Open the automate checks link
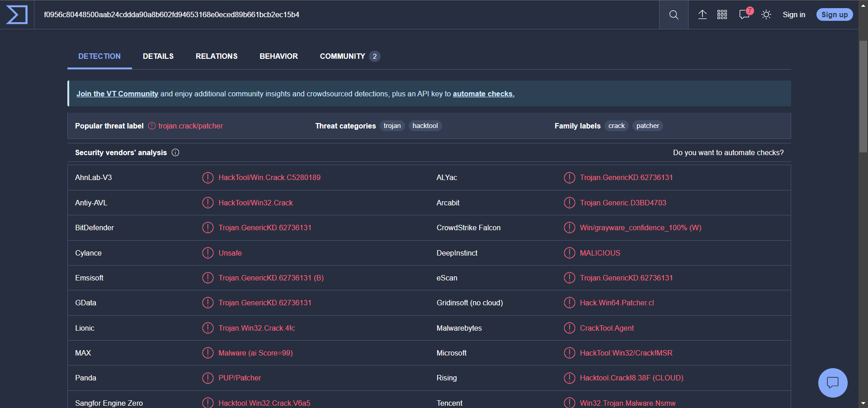 [484, 94]
